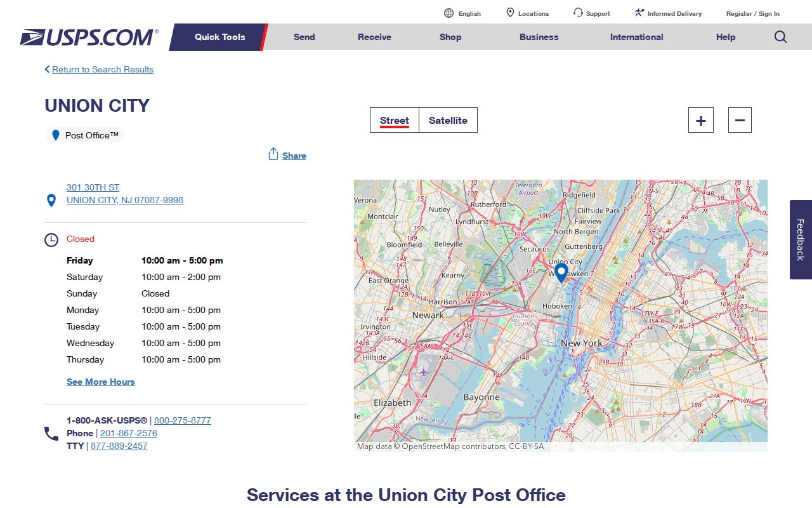Open Support link in header
The image size is (812, 508).
tap(598, 13)
